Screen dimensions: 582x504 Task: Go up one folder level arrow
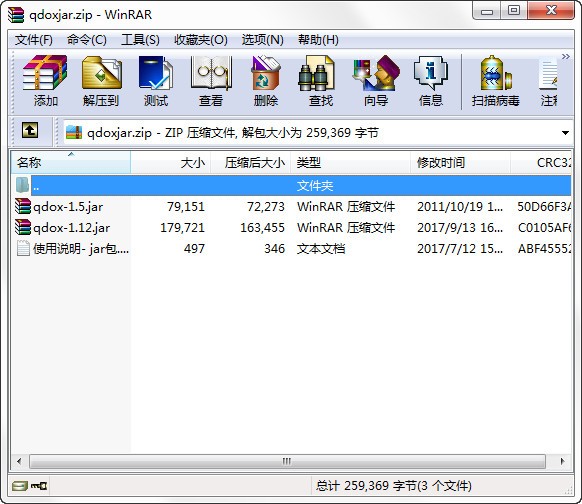(x=30, y=131)
